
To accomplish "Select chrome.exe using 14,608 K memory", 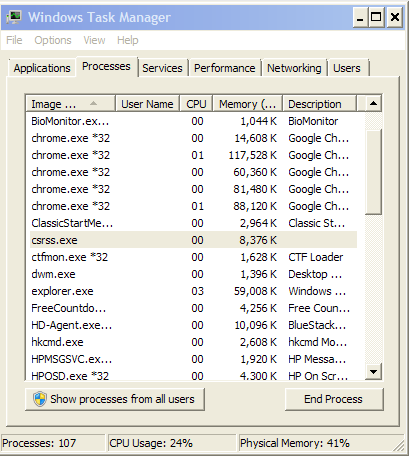I will 193,138.
